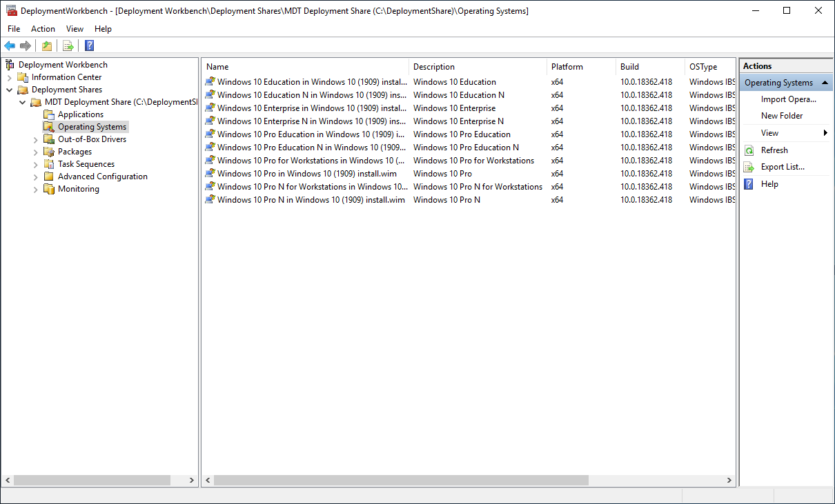Click the Forward arrow toolbar icon

[26, 46]
